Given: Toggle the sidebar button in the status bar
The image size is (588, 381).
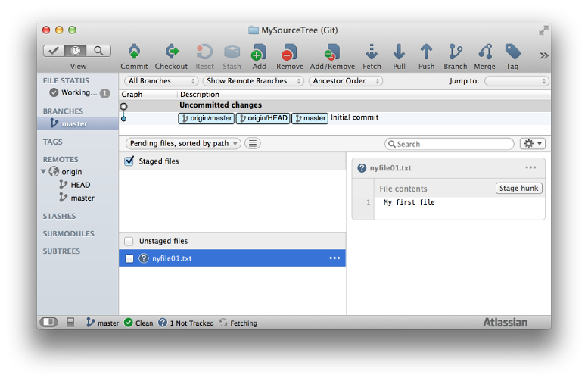Looking at the screenshot, I should (x=48, y=322).
